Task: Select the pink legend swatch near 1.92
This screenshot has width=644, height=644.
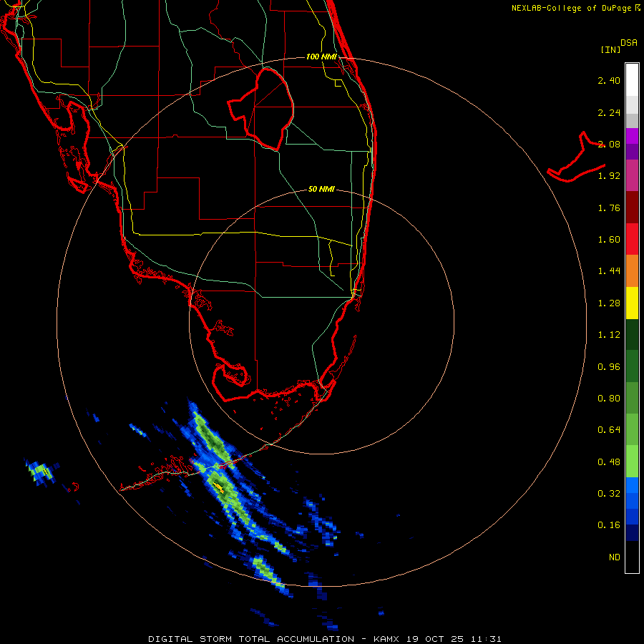Action: 632,175
